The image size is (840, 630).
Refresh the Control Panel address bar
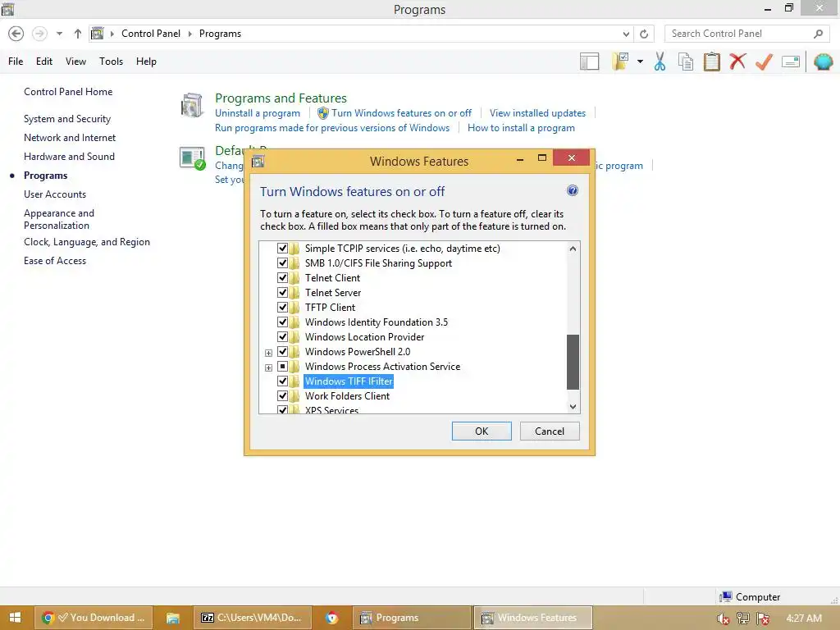(644, 34)
